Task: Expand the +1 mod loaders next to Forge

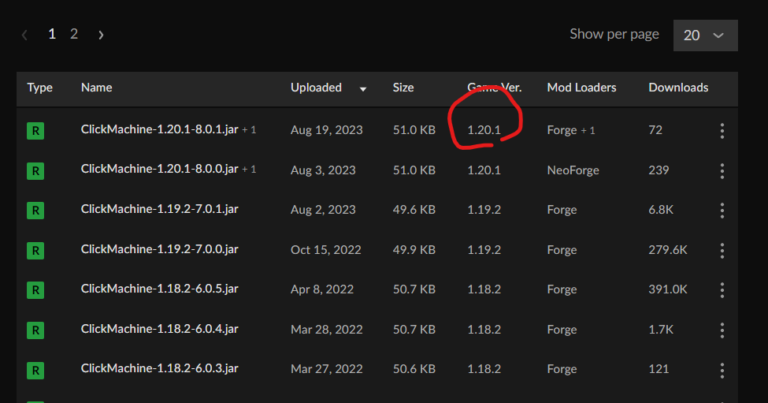Action: [590, 131]
